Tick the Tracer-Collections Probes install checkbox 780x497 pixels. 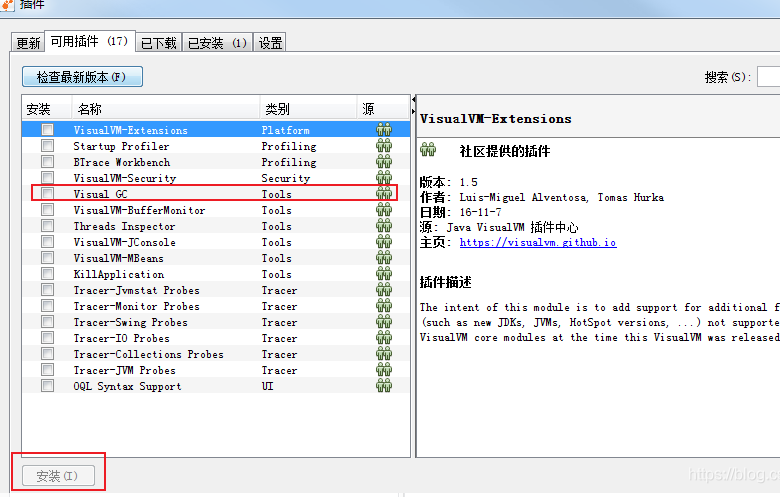coord(47,354)
